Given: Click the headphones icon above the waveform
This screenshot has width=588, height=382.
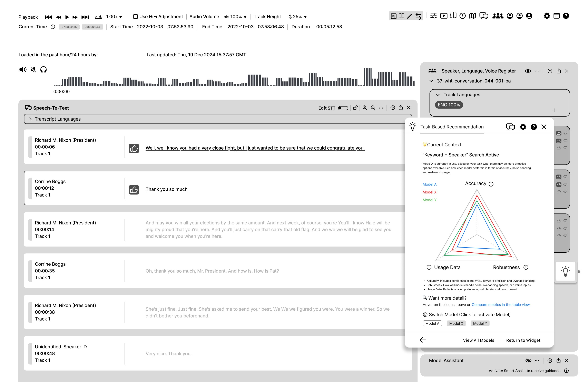Looking at the screenshot, I should click(43, 70).
